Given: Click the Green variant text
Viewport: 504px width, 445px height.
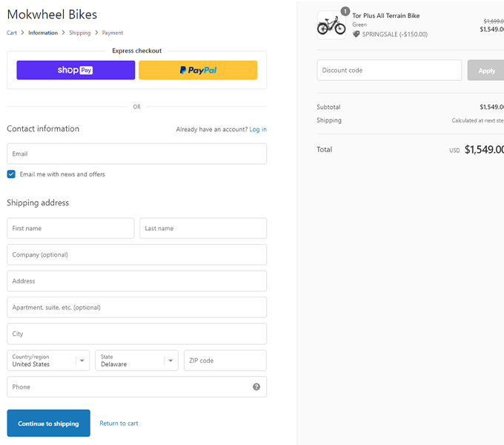Looking at the screenshot, I should pyautogui.click(x=359, y=24).
